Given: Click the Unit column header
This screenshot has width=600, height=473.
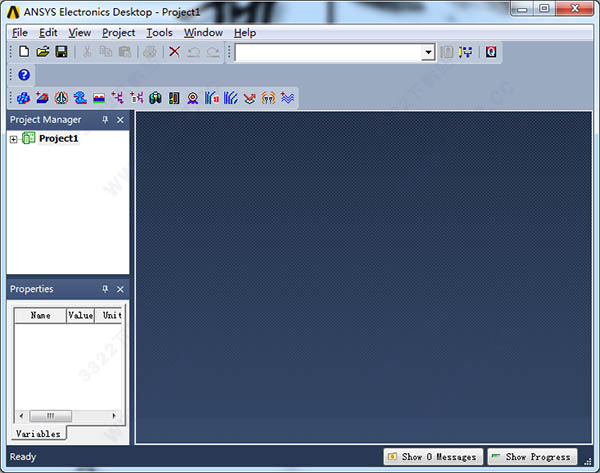Looking at the screenshot, I should (x=110, y=315).
